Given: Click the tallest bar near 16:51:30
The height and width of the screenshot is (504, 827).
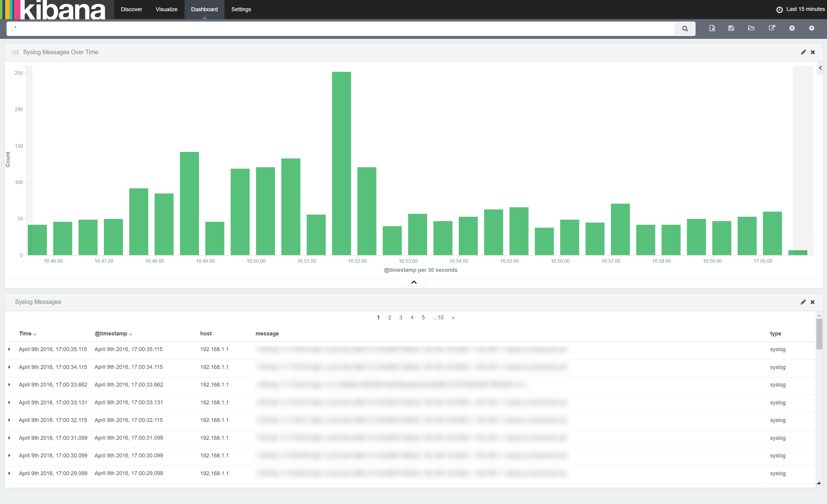Looking at the screenshot, I should 341,163.
